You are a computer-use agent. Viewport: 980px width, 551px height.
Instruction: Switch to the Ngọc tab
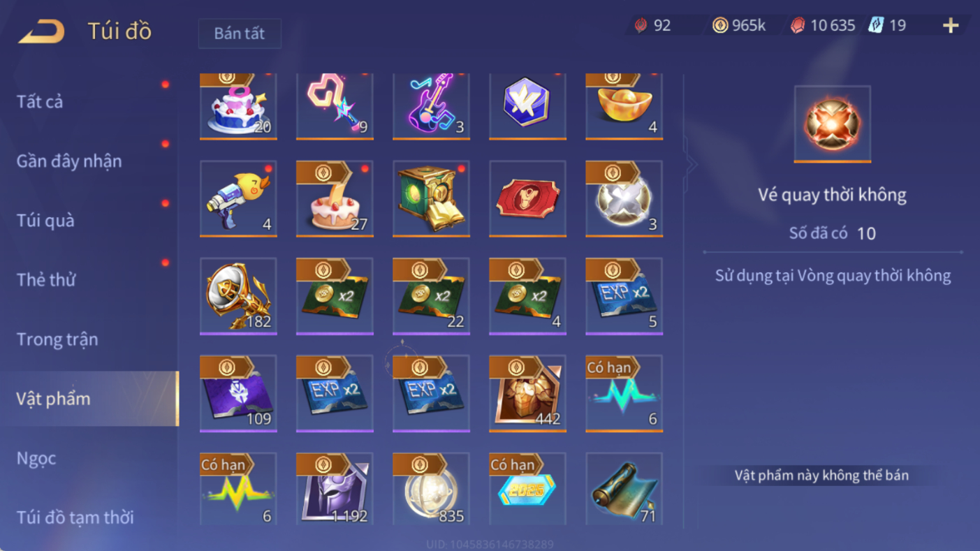click(36, 458)
